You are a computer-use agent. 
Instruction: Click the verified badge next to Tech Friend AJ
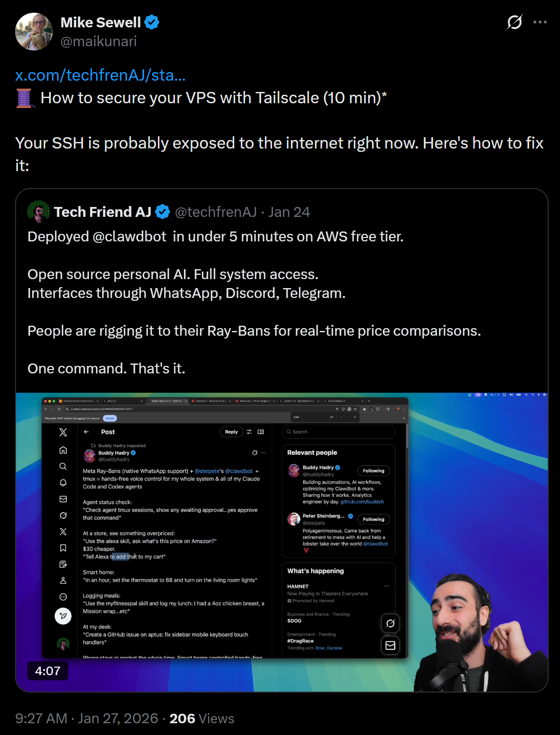(x=163, y=212)
